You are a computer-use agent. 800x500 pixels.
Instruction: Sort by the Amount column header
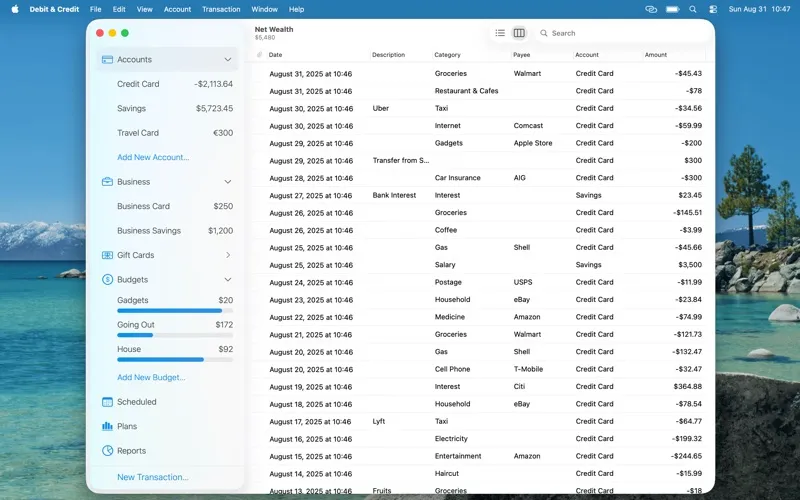656,55
